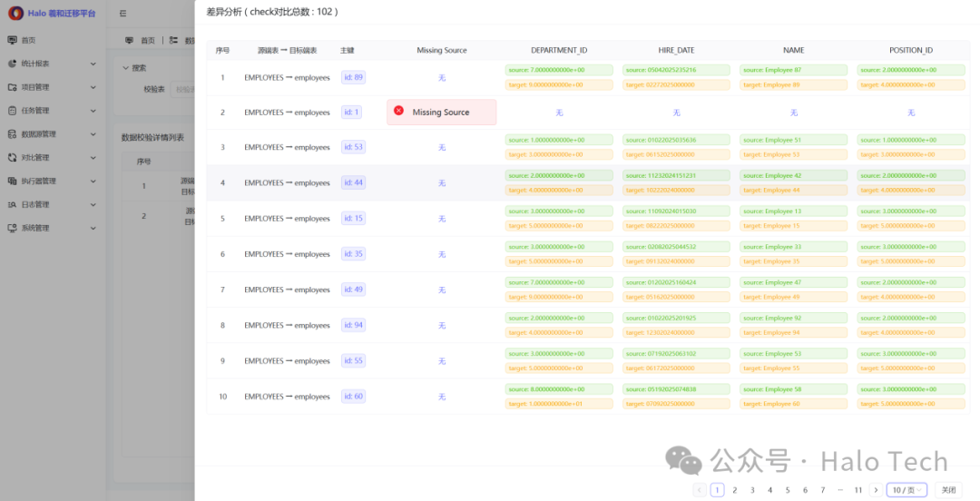Screen dimensions: 980x501
Task: Collapse the 搜索 section chevron
Action: 125,67
